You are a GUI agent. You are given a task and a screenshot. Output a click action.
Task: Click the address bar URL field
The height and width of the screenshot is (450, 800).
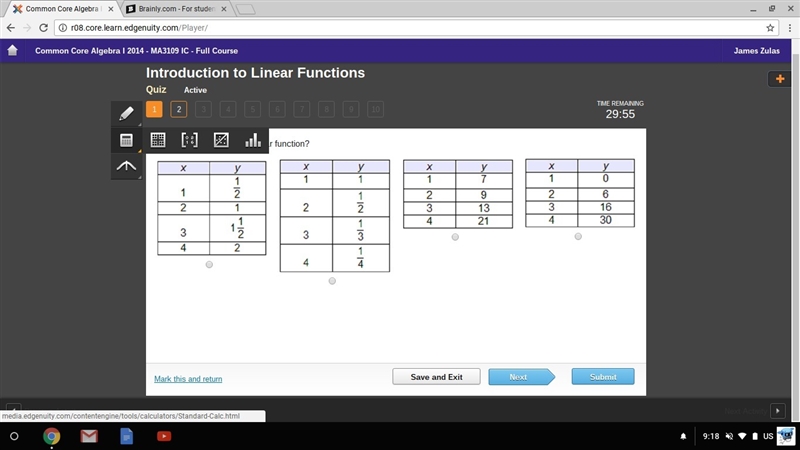416,28
